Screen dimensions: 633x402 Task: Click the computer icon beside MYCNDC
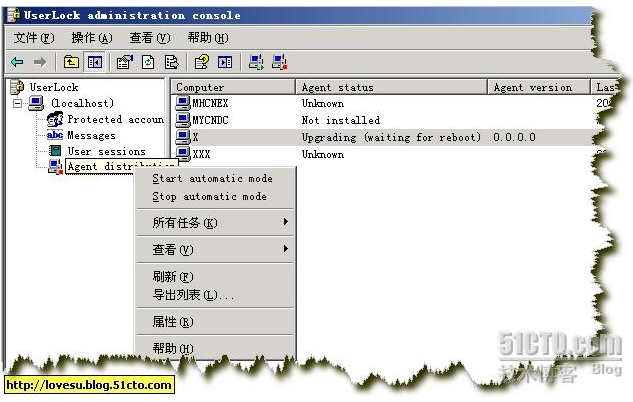(183, 120)
